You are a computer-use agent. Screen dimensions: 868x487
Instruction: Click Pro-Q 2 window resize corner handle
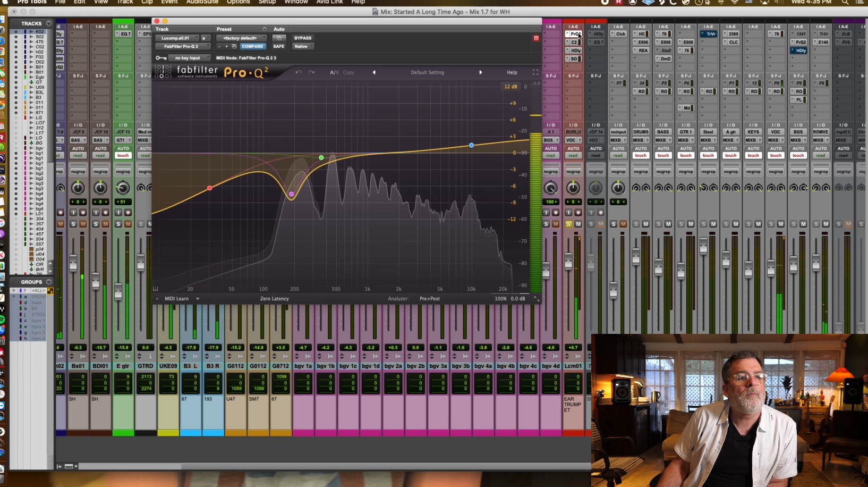pos(537,299)
